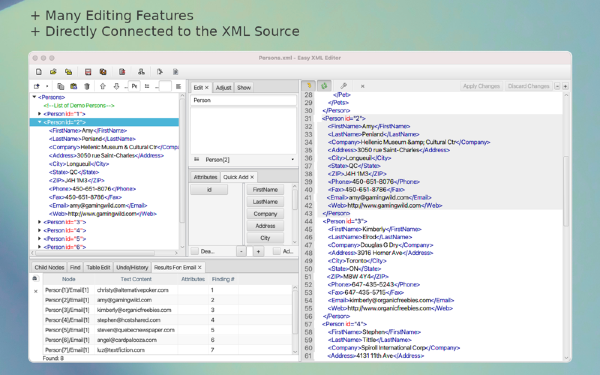Click the Save As icon with the brown disk
Viewport: 600px width, 375px height.
coord(103,72)
